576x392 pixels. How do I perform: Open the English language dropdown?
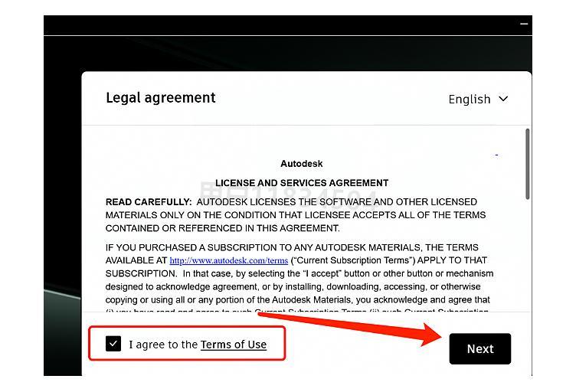coord(478,99)
